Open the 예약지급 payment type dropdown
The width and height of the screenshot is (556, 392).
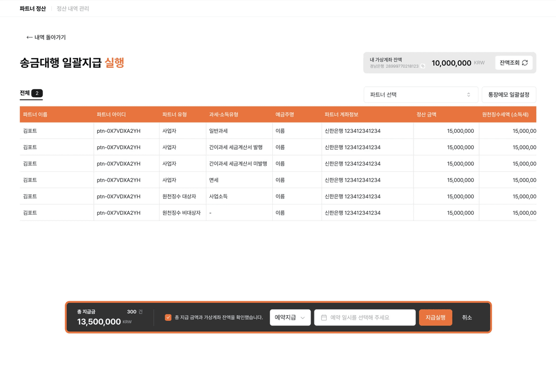(x=290, y=318)
